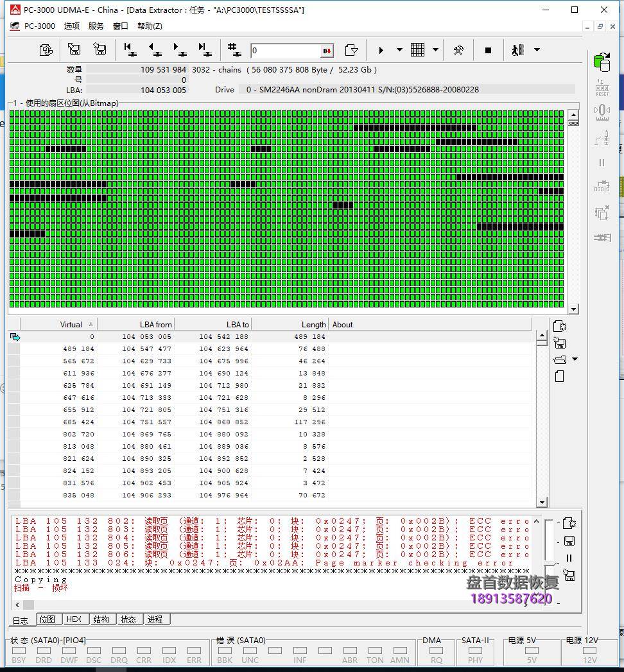Viewport: 624px width, 672px height.
Task: Switch to the HEX tab
Action: 74,619
